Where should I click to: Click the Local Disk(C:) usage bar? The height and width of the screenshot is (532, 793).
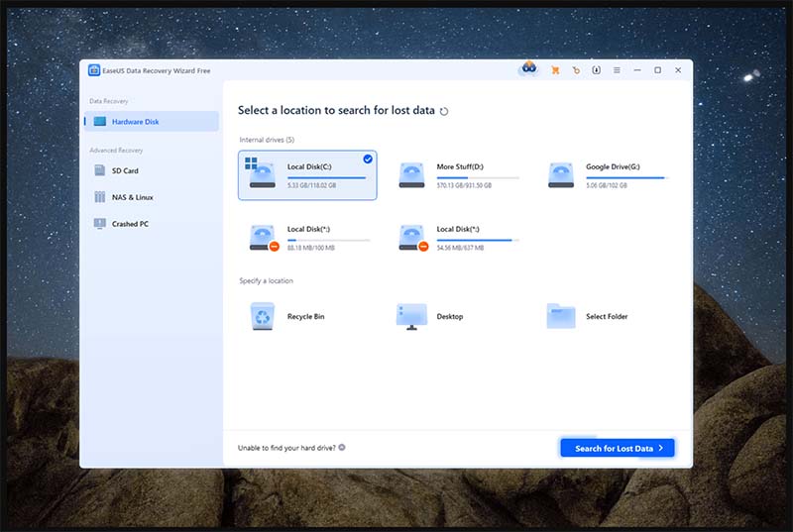[327, 178]
